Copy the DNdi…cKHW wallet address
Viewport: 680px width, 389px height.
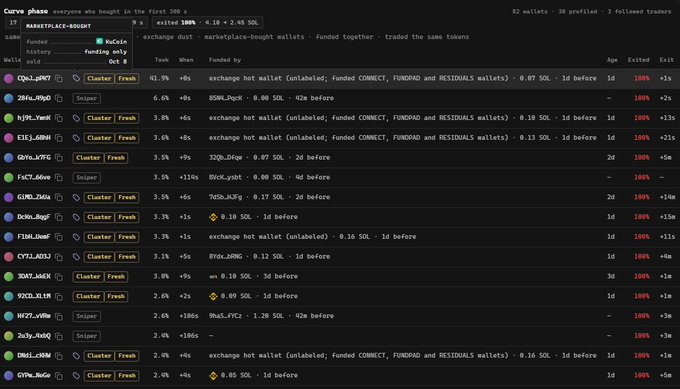click(x=59, y=356)
